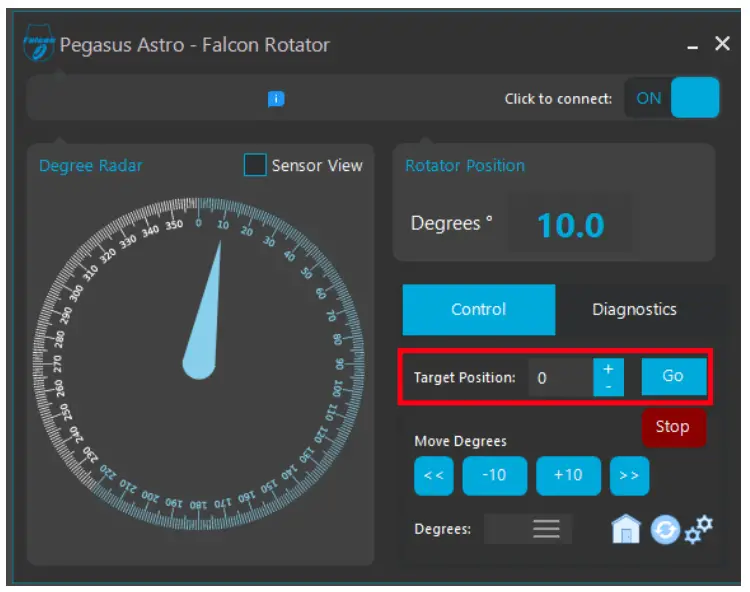Click the Falcon logo icon in title
Image resolution: width=750 pixels, height=592 pixels.
(x=39, y=43)
